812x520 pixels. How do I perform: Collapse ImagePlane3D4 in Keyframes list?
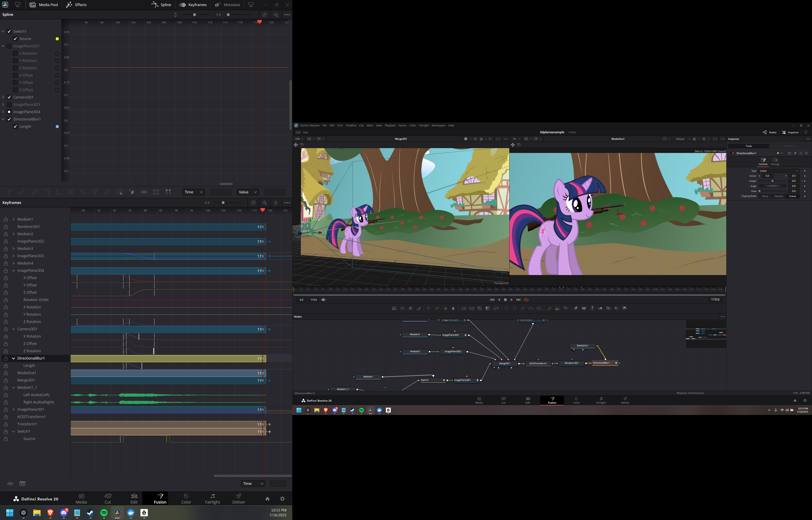point(13,271)
